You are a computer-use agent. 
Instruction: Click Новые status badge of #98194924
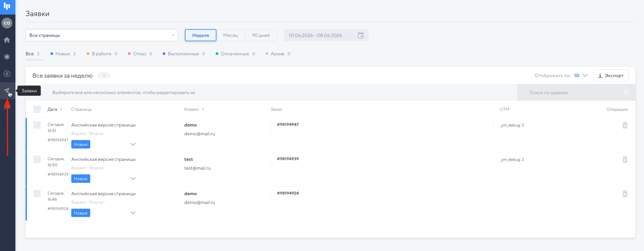(80, 213)
